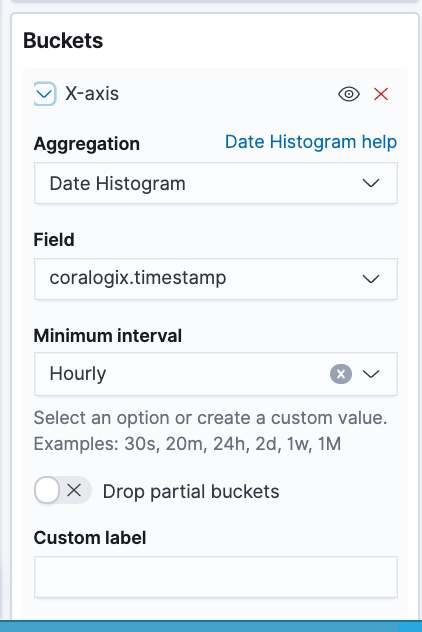Click the Hourly text in the interval box
422x632 pixels.
tap(78, 374)
